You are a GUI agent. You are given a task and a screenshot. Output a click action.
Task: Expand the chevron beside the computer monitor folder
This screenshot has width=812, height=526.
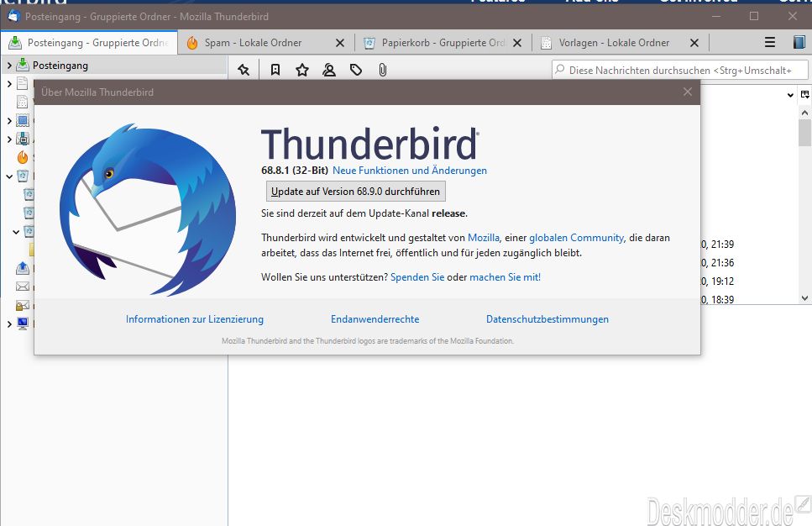click(8, 323)
